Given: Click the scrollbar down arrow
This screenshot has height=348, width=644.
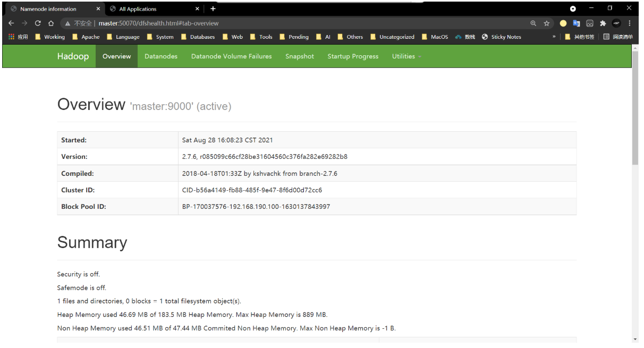Looking at the screenshot, I should [x=635, y=339].
